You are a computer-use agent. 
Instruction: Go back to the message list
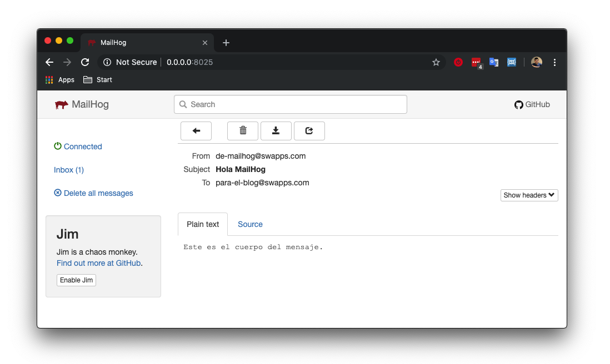click(196, 131)
